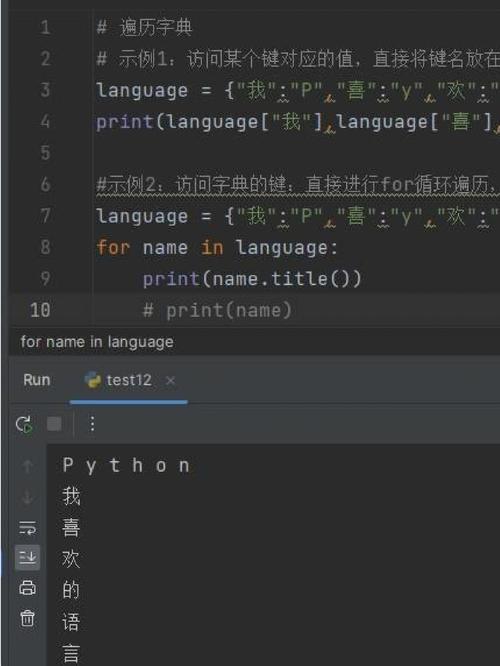Click 'print(name.title())' code on line 9
Screen dimensions: 500x666
click(251, 279)
